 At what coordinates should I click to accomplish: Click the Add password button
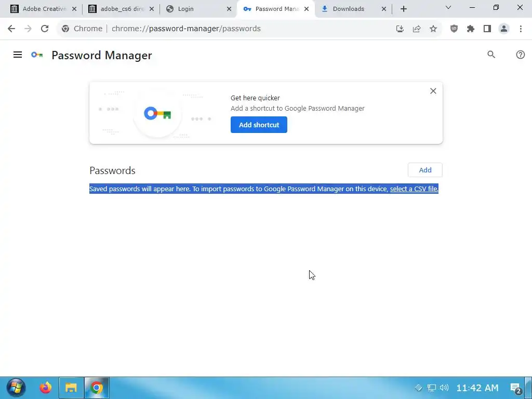click(x=425, y=170)
